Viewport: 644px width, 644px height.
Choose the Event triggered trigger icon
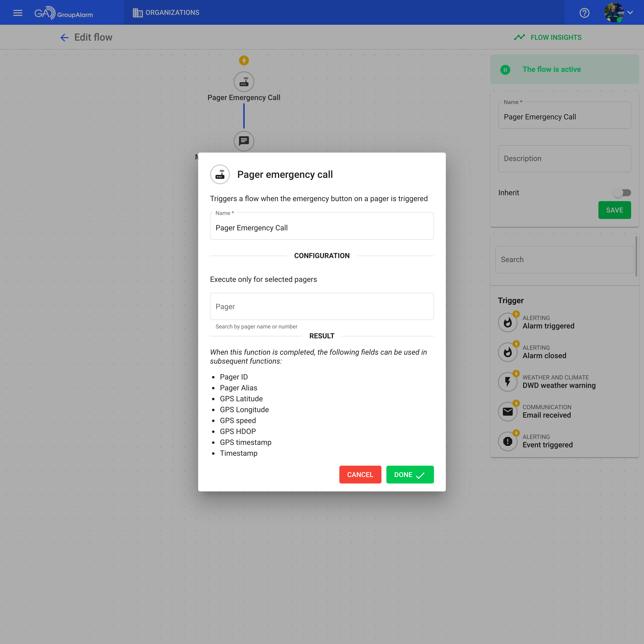(x=507, y=441)
